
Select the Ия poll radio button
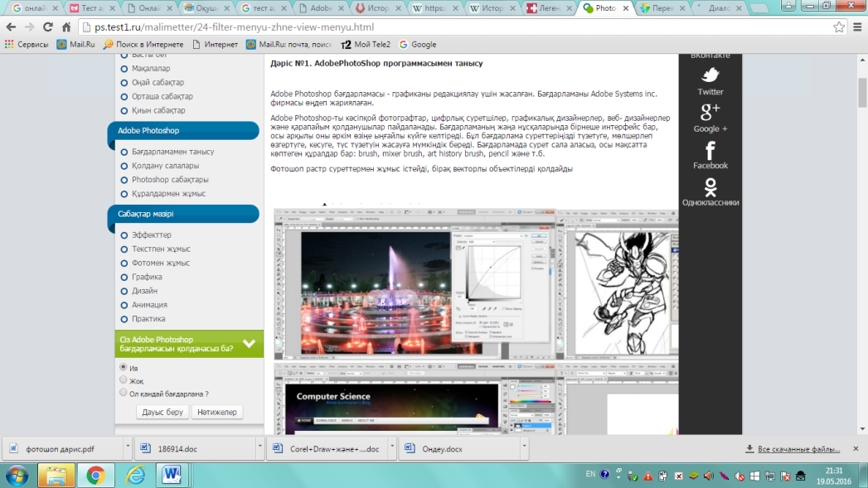coord(124,367)
